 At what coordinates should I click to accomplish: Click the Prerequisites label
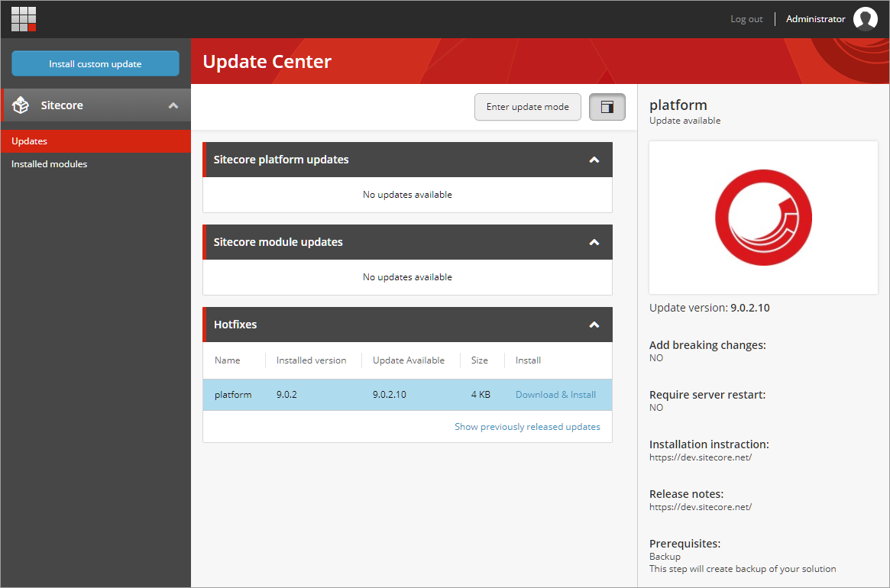click(x=685, y=544)
